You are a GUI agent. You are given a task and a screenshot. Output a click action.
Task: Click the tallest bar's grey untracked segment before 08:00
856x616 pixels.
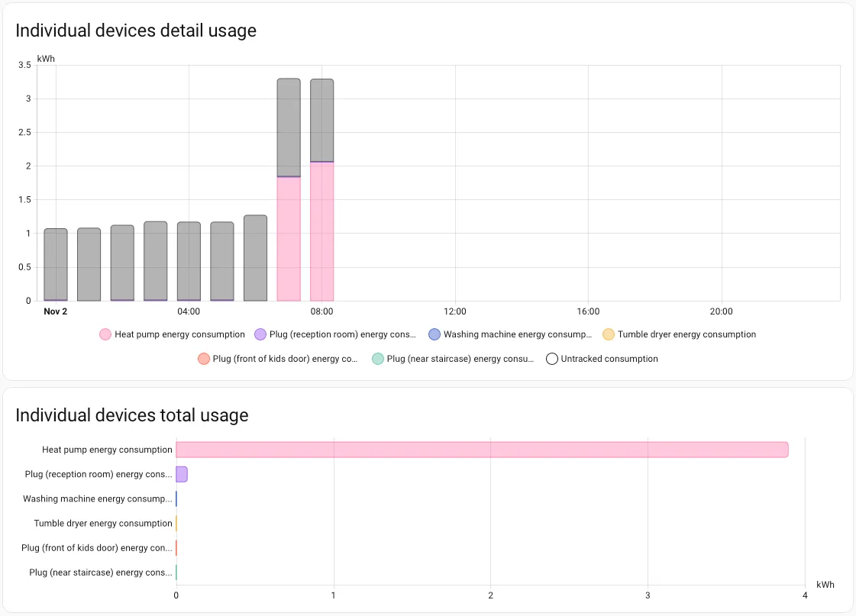click(289, 127)
